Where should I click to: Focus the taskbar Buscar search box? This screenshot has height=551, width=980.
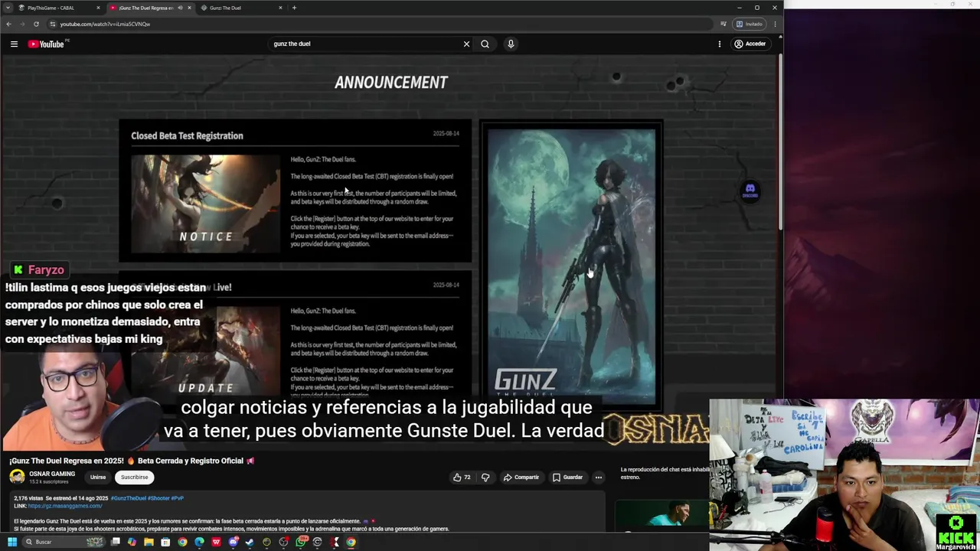tap(63, 542)
